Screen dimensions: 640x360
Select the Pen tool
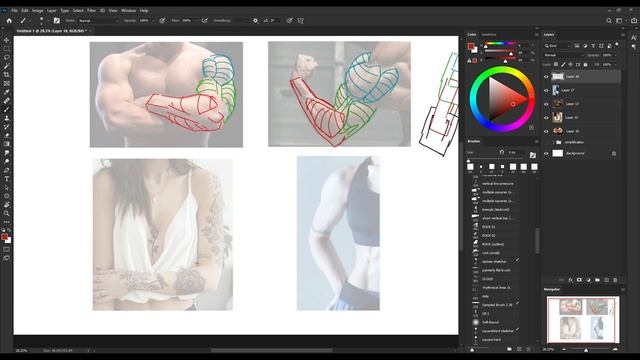[7, 170]
